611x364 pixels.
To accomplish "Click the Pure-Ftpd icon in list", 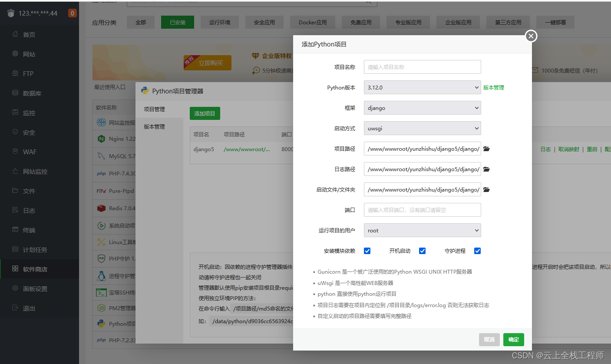I will [101, 191].
